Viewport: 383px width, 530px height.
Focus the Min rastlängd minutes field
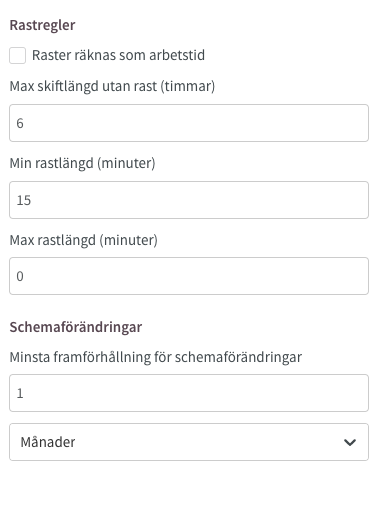(x=189, y=200)
